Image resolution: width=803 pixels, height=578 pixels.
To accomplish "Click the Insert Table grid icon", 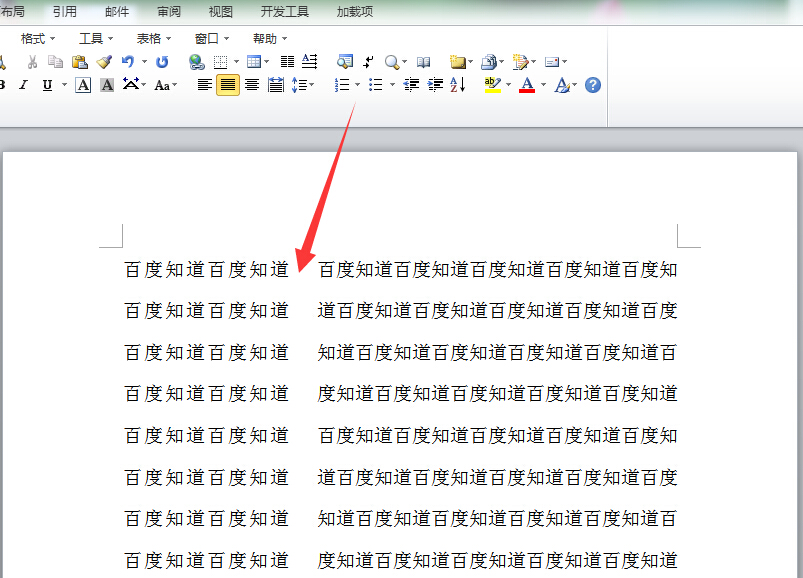I will point(254,62).
